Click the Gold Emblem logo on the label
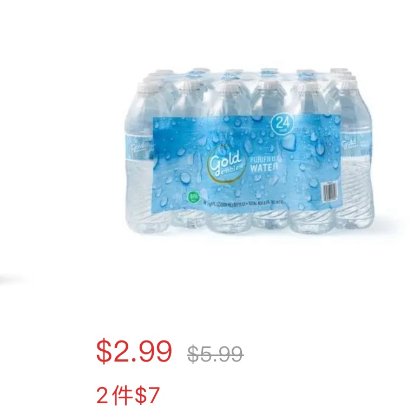Viewport: 420px width, 420px height. tap(224, 166)
